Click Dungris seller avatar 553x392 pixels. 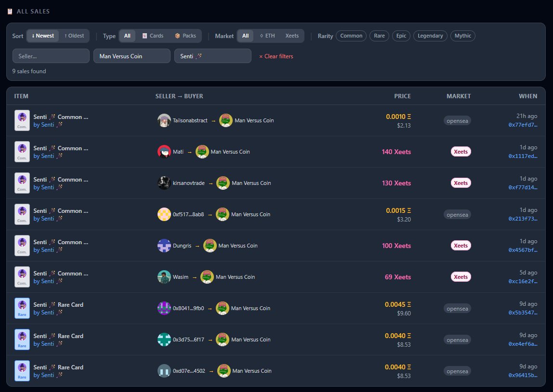pyautogui.click(x=164, y=246)
